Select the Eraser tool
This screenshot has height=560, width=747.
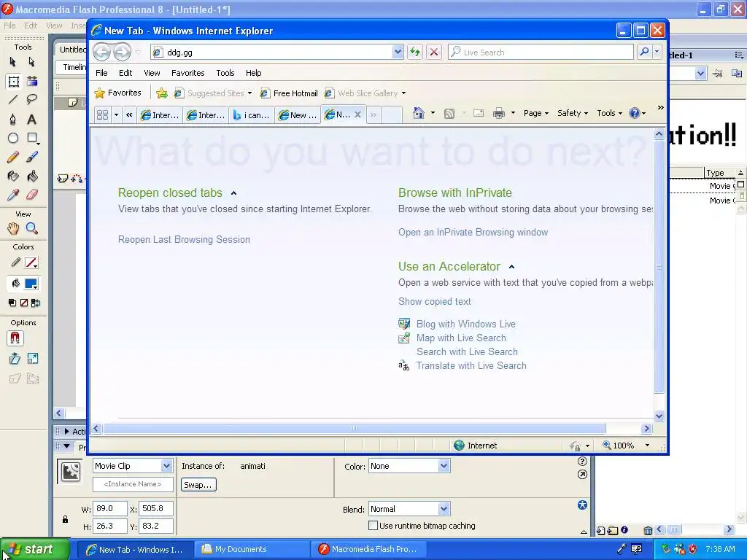coord(32,195)
